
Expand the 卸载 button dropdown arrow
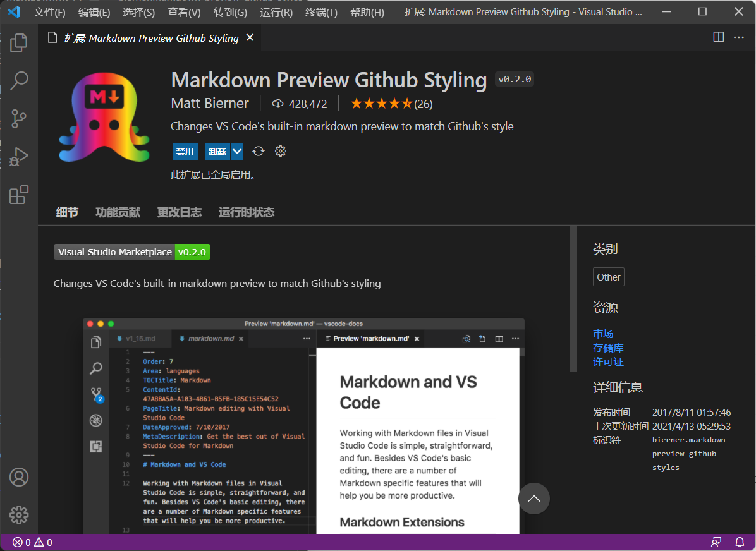pyautogui.click(x=236, y=151)
